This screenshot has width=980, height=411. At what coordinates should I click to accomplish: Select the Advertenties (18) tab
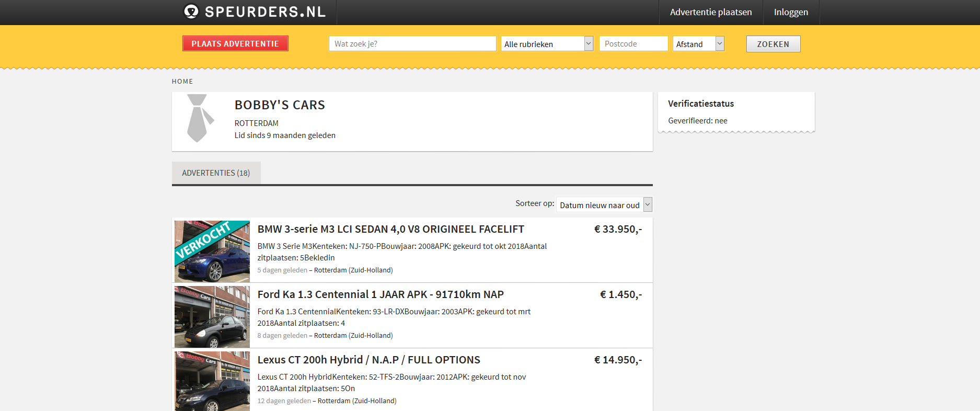[216, 173]
